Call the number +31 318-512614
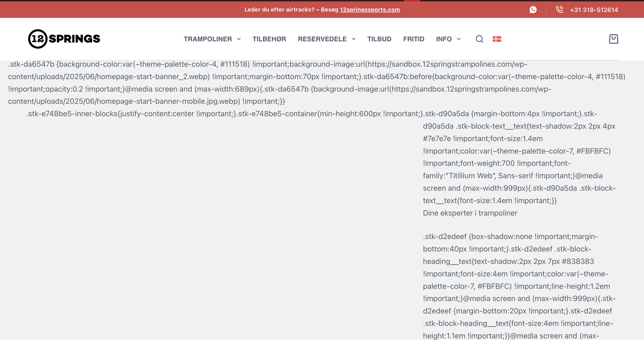The width and height of the screenshot is (644, 340). click(x=594, y=10)
